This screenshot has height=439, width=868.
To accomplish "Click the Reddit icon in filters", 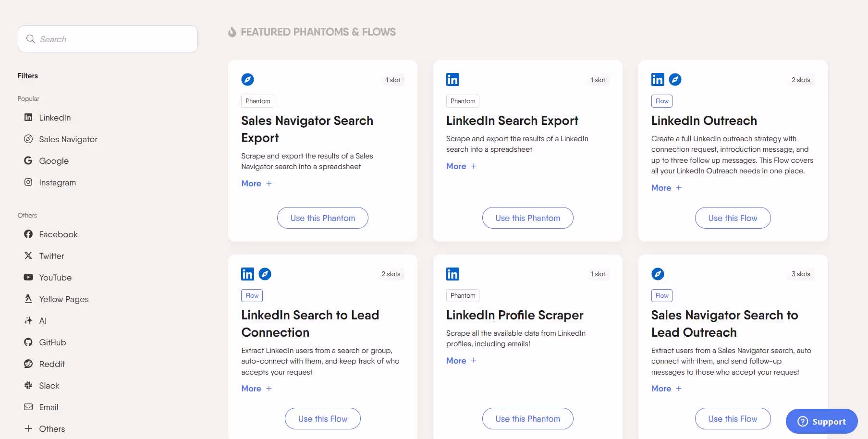I will pyautogui.click(x=28, y=364).
